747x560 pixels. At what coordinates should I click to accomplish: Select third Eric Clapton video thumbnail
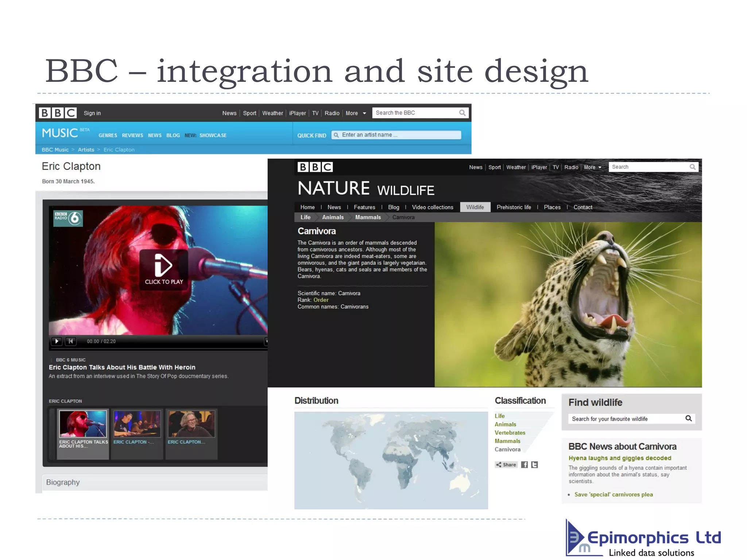[191, 424]
